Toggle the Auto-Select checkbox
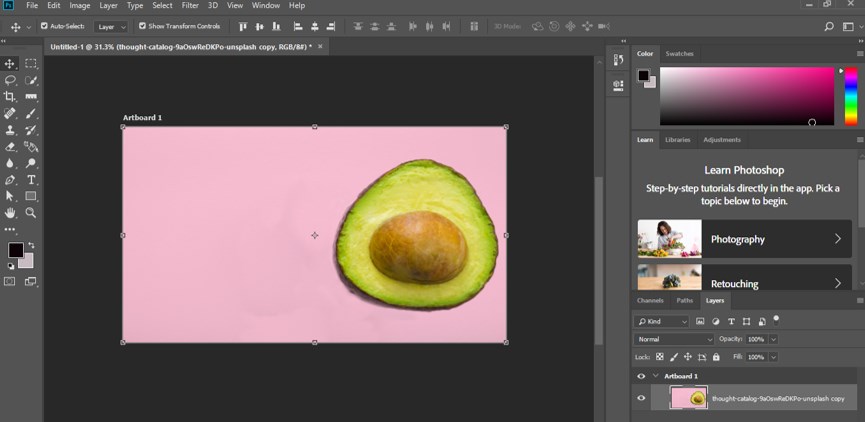This screenshot has width=865, height=422. coord(44,26)
